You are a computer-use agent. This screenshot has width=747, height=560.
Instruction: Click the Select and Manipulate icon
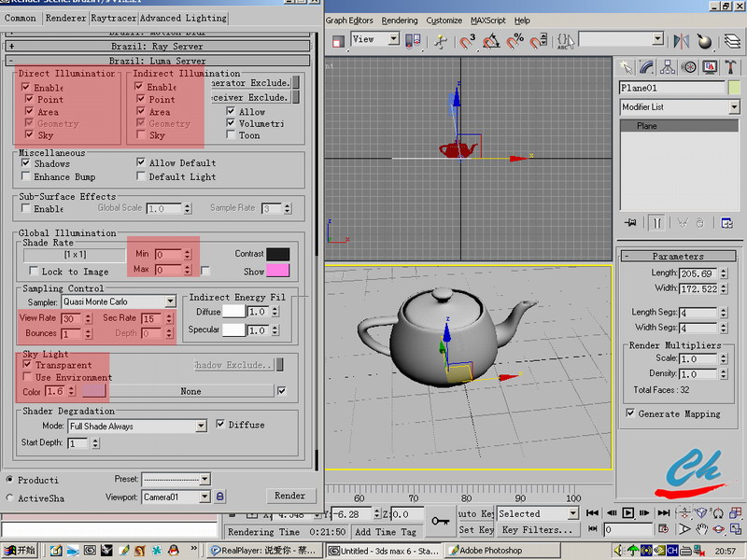441,41
